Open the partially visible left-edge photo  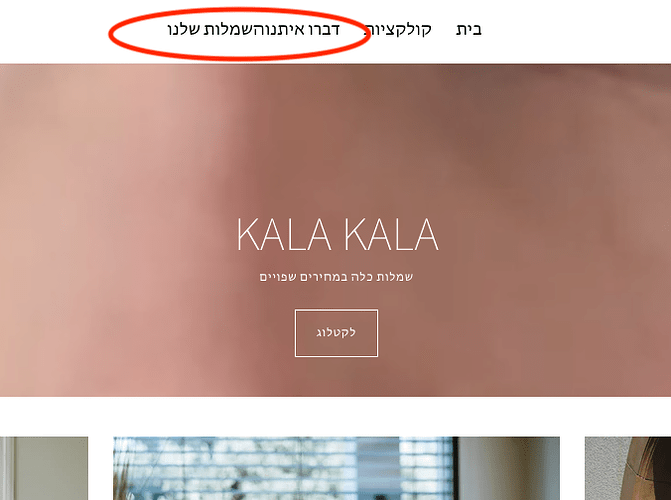[44, 468]
